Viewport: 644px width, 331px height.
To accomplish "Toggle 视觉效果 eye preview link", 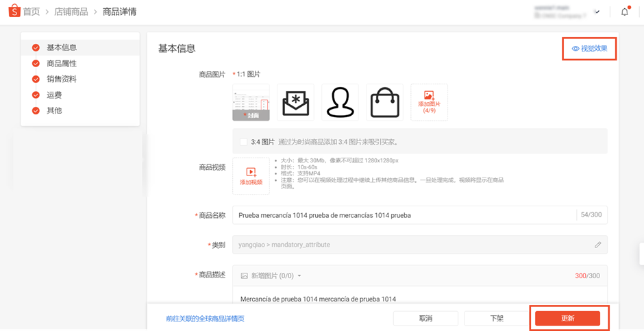I will pyautogui.click(x=589, y=49).
